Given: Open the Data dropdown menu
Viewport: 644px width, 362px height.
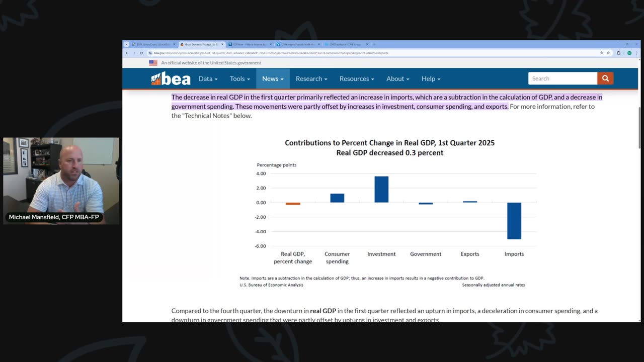Looking at the screenshot, I should [x=208, y=79].
